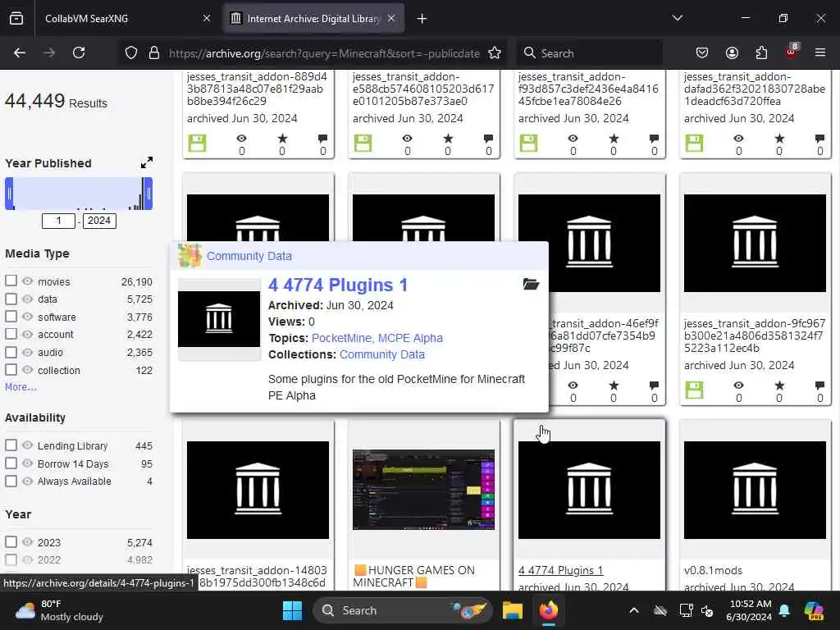Open the 4 4774 Plugins 1 title in the tooltip
This screenshot has width=840, height=630.
(x=338, y=285)
